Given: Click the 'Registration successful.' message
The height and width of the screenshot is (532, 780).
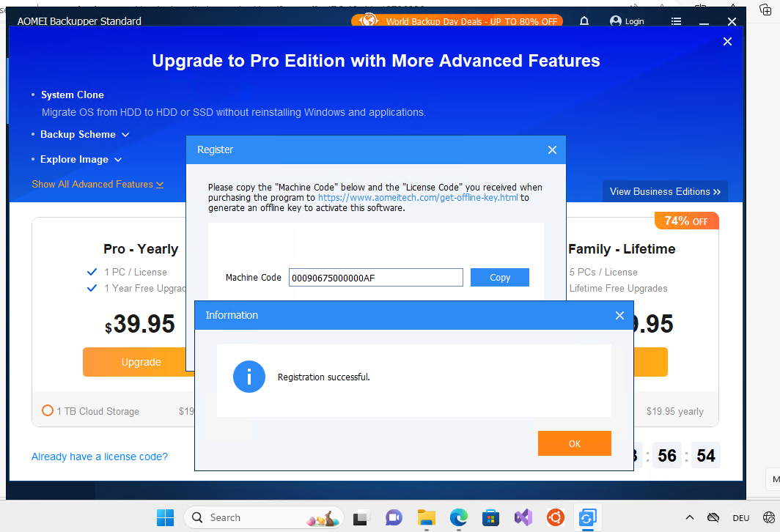Looking at the screenshot, I should coord(324,377).
